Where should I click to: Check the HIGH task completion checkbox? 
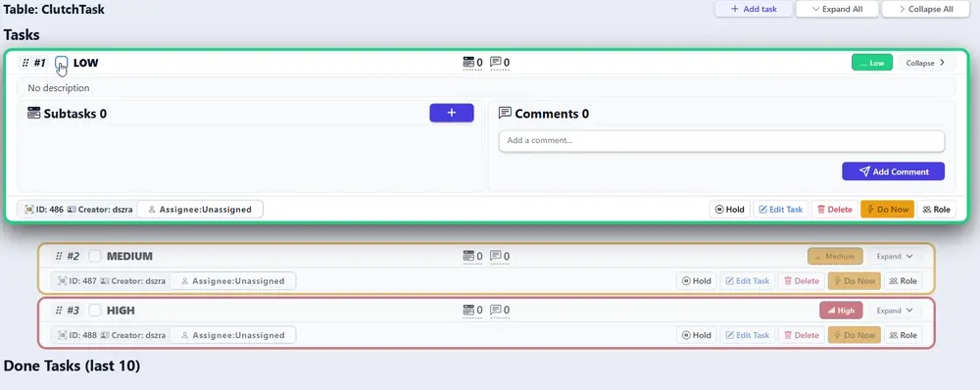(x=94, y=311)
